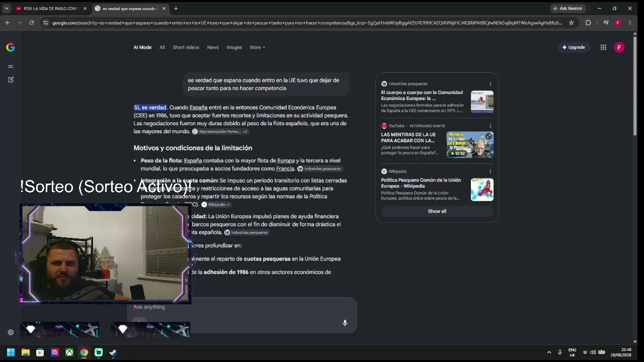Click the Upgrade button

[574, 47]
